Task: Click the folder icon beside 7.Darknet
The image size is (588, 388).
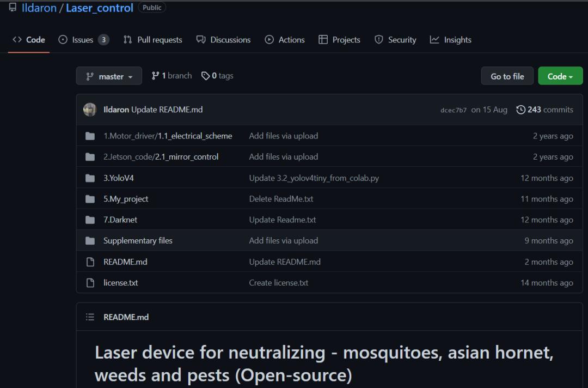Action: click(90, 220)
